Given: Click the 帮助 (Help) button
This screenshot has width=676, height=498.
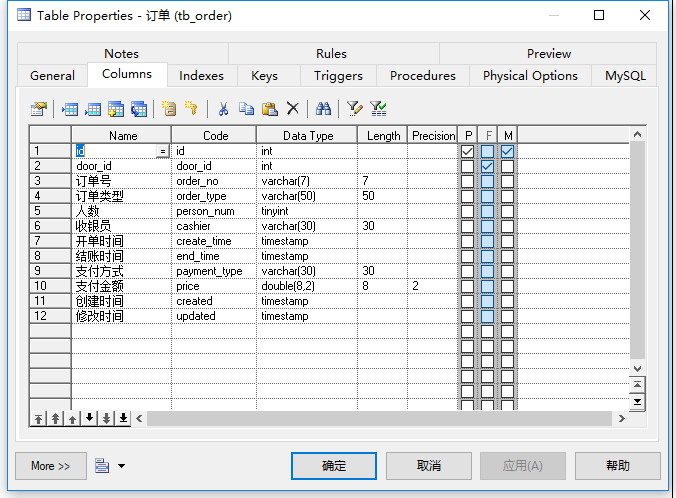Looking at the screenshot, I should pos(617,466).
